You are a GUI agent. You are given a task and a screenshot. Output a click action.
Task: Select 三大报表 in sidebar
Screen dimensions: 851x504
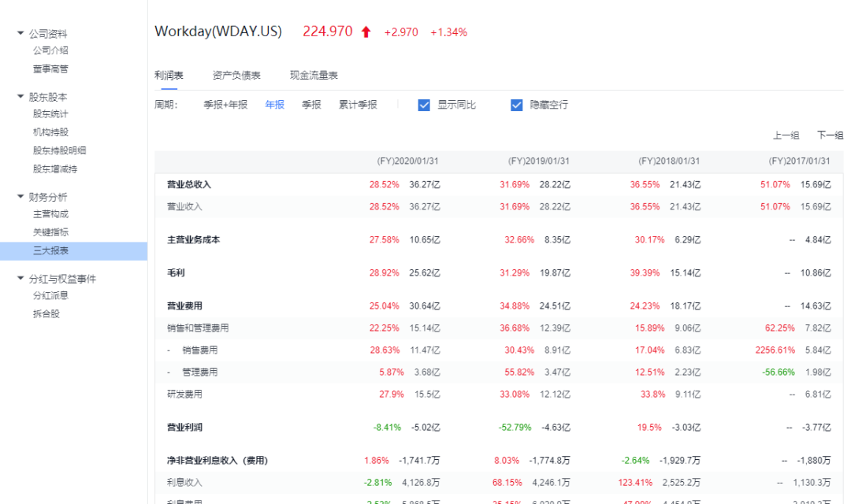tap(73, 250)
